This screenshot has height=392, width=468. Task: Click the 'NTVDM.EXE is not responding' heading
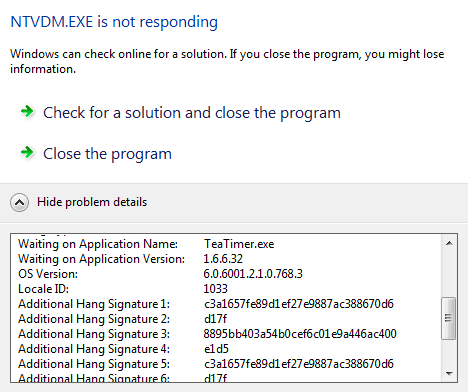pos(114,22)
